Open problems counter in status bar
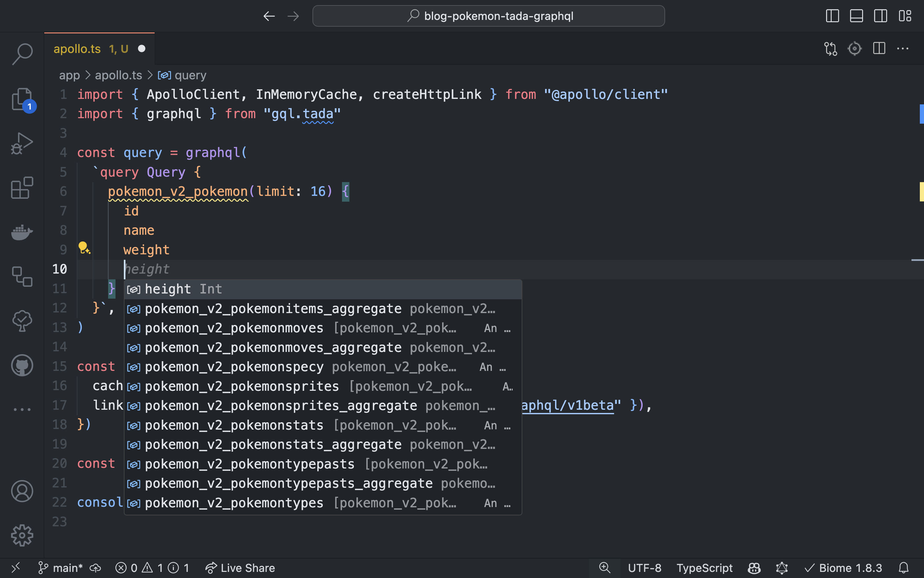 pos(152,568)
